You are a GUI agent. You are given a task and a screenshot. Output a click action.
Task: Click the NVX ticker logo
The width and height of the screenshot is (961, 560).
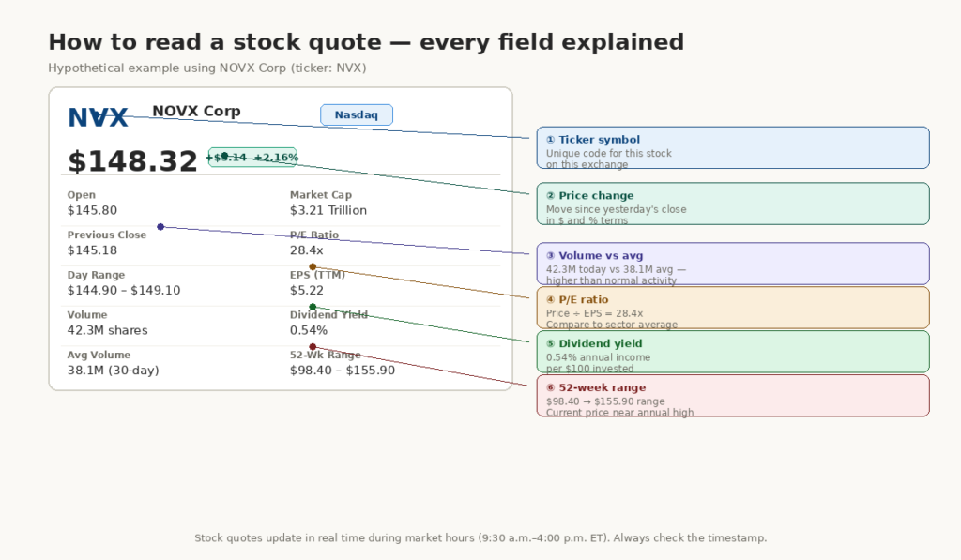coord(98,117)
